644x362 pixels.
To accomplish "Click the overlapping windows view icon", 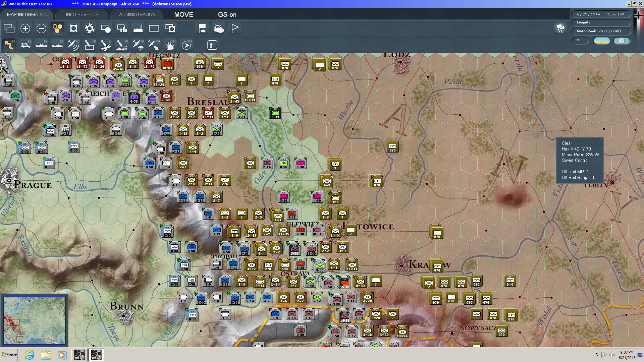I will click(9, 28).
